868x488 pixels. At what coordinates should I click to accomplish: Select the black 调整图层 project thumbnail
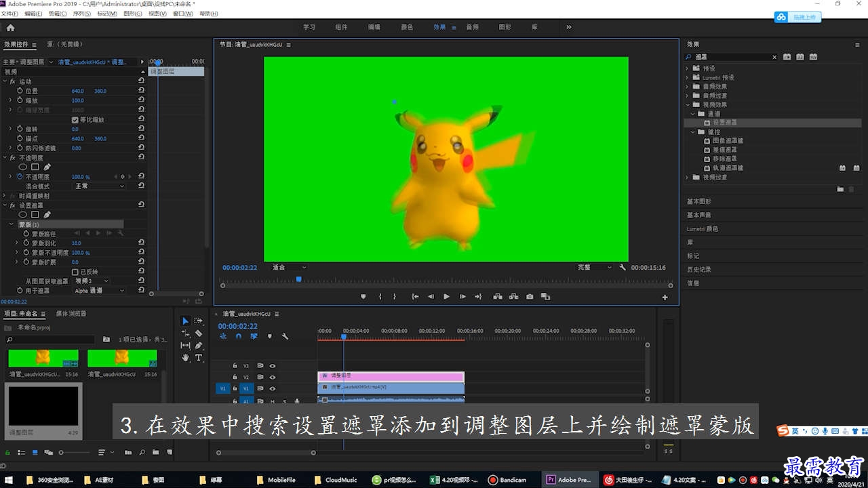[43, 407]
